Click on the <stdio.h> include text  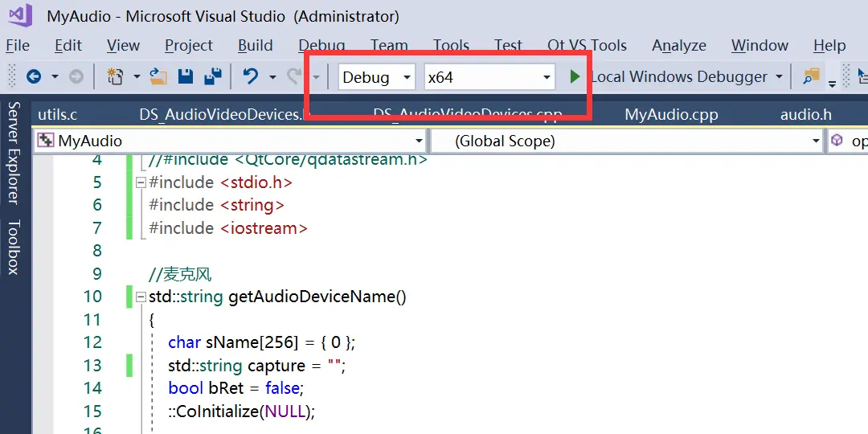pyautogui.click(x=256, y=182)
